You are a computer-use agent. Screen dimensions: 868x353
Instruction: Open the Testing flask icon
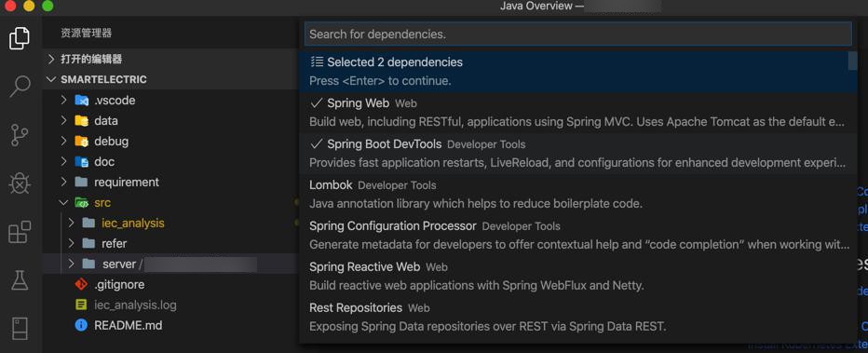click(x=20, y=280)
